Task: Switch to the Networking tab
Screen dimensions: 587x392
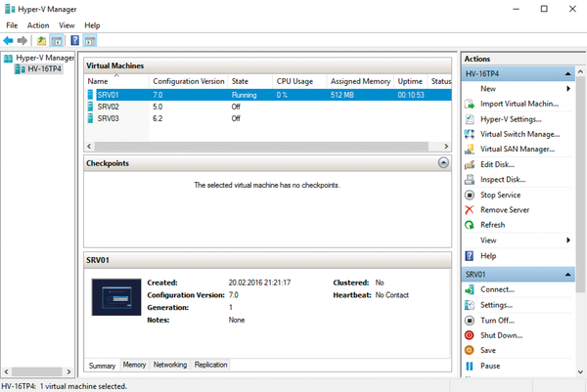Action: click(170, 365)
